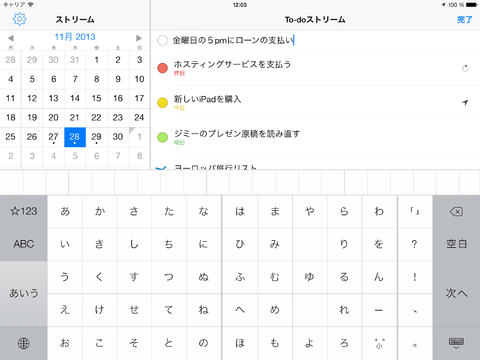The width and height of the screenshot is (480, 360).
Task: Select calendar day 28 highlighted in blue
Action: (x=75, y=137)
